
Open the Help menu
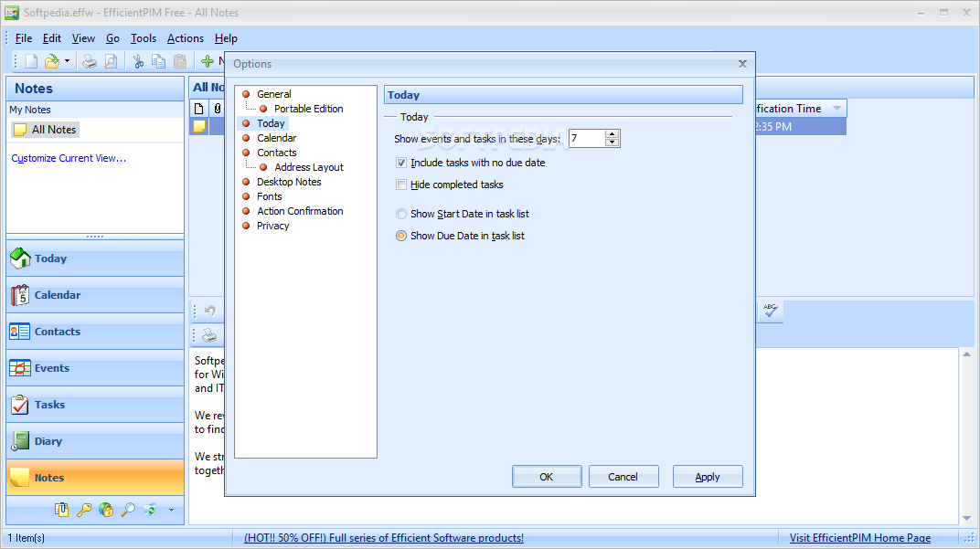226,38
